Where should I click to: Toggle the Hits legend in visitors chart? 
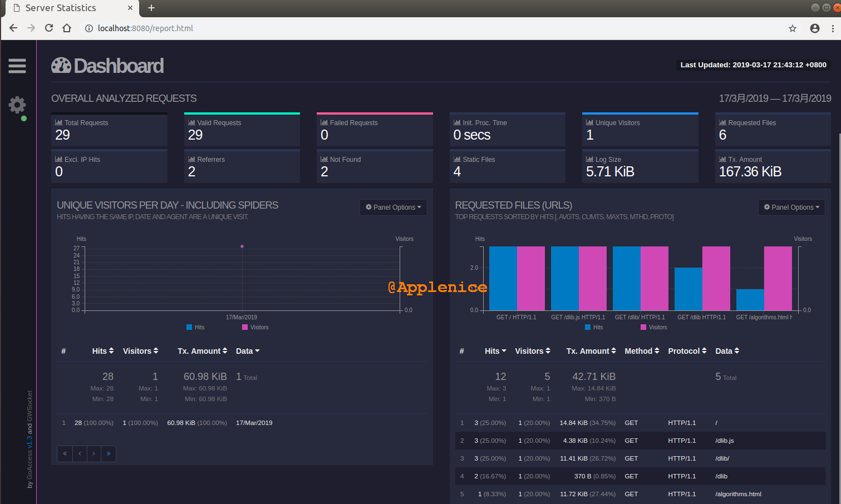pyautogui.click(x=195, y=327)
